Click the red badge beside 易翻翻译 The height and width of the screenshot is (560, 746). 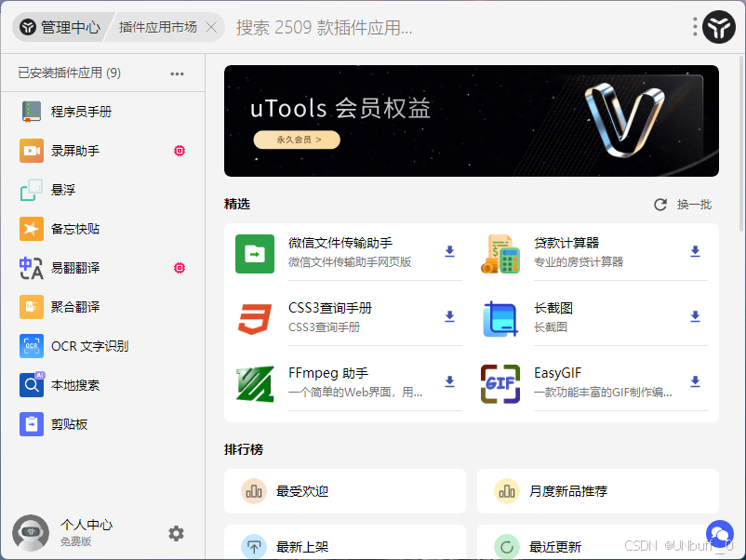click(x=180, y=268)
